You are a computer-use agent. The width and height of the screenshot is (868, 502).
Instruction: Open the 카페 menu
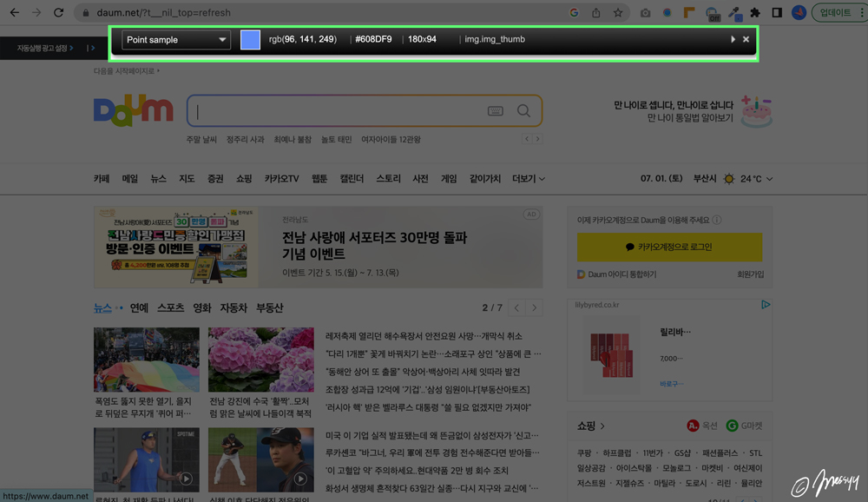[102, 178]
